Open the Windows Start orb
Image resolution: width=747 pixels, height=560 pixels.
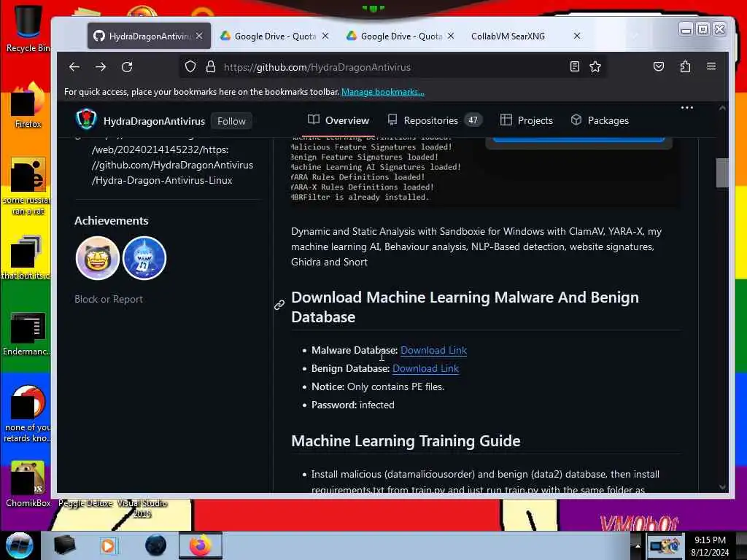20,545
